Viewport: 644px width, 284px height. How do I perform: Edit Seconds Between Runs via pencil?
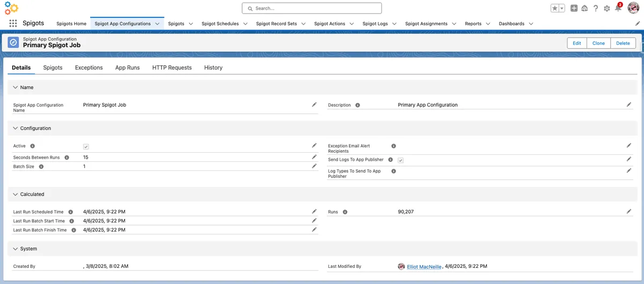tap(314, 157)
